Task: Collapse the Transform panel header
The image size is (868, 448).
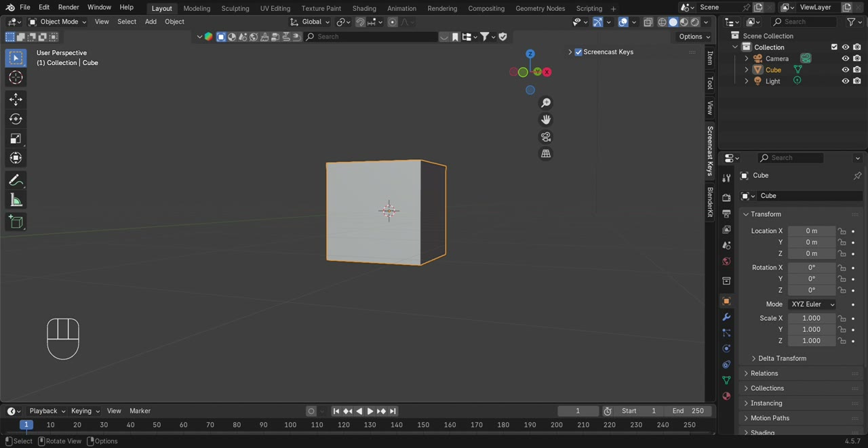Action: tap(766, 214)
